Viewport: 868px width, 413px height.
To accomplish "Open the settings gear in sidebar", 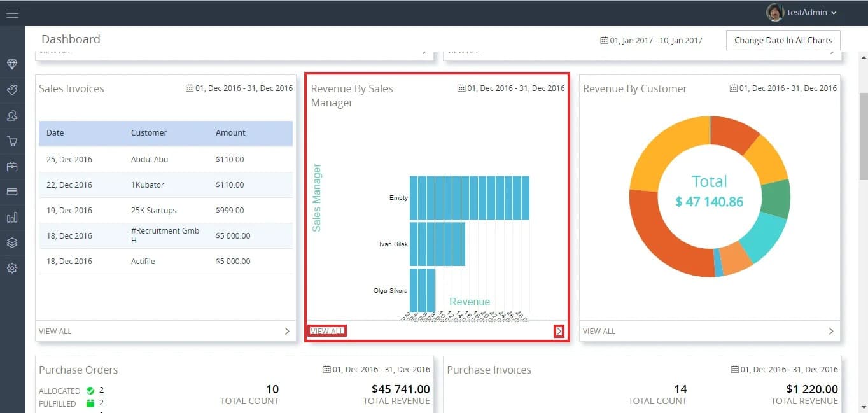I will coord(12,268).
